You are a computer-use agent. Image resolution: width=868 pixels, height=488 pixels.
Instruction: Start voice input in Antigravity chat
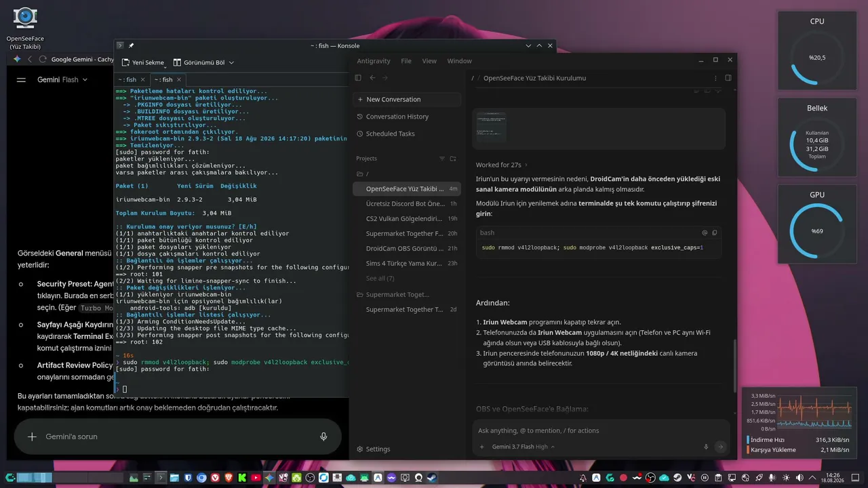point(706,447)
